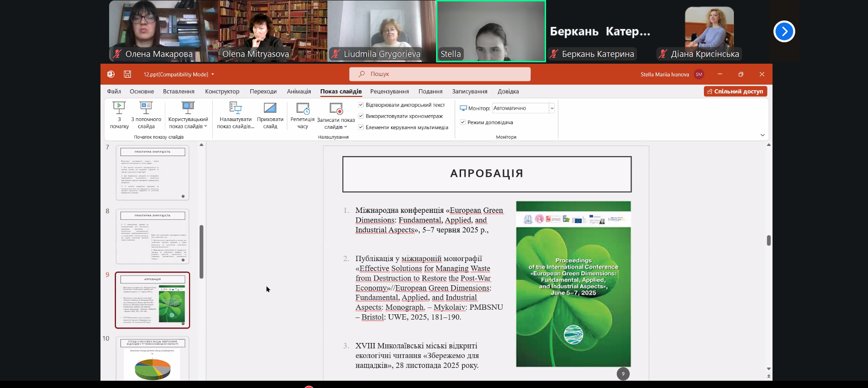Select slide 8 thumbnail
This screenshot has width=868, height=388.
152,237
